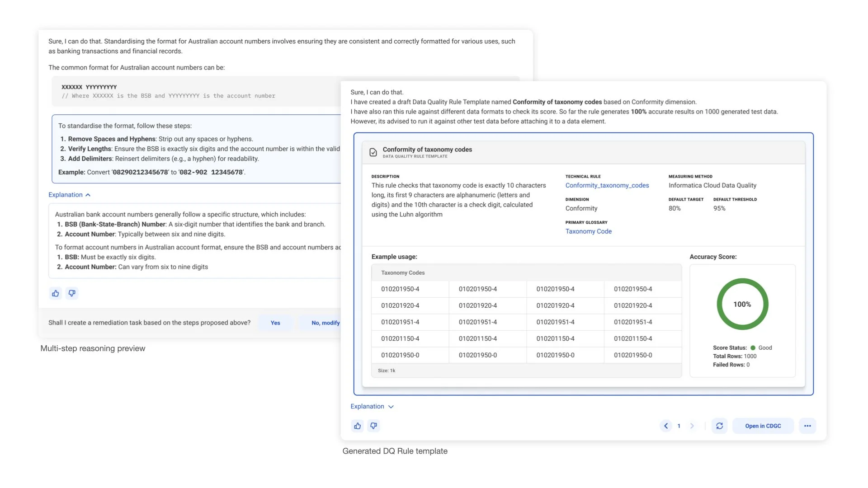Click Yes to create remediation task
This screenshot has height=488, width=868.
[x=275, y=323]
